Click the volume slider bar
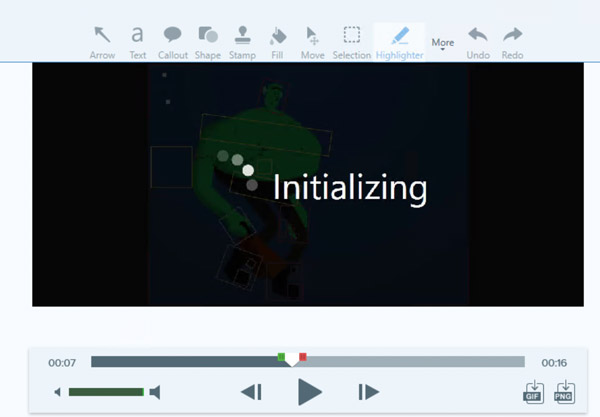The image size is (600, 417). point(106,392)
